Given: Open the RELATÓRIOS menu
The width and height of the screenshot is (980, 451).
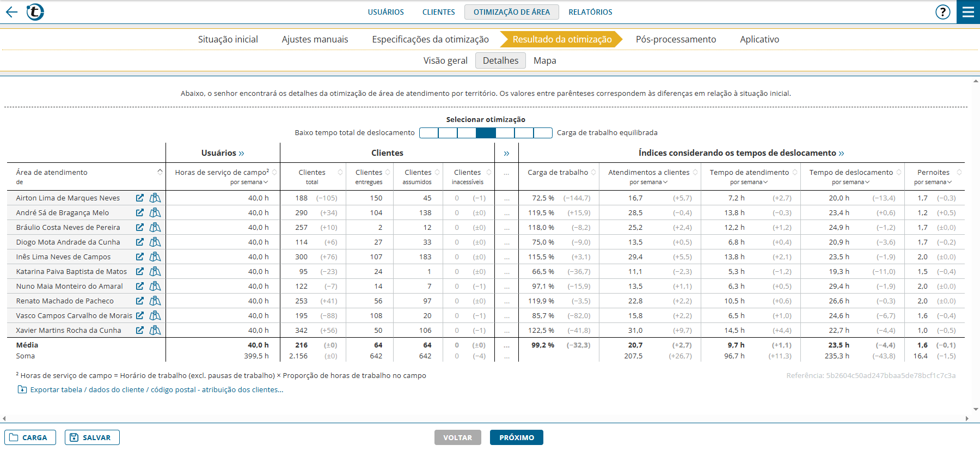Looking at the screenshot, I should pos(590,12).
